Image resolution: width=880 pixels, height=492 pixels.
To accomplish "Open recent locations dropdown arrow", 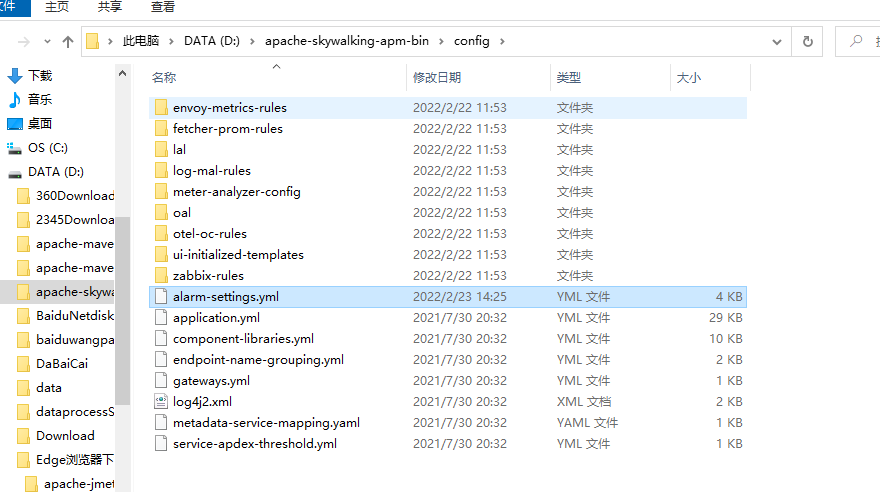I will coord(47,42).
